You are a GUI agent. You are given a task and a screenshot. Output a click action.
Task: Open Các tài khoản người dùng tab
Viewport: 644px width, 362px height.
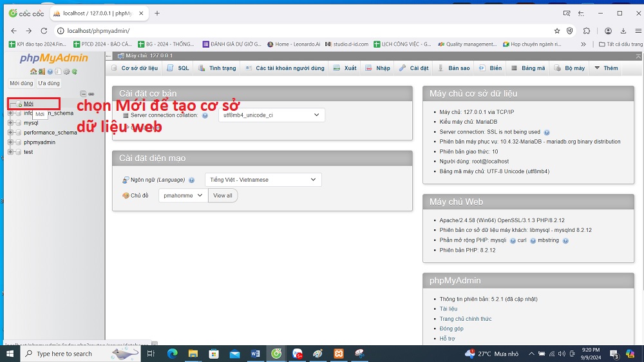(x=285, y=68)
